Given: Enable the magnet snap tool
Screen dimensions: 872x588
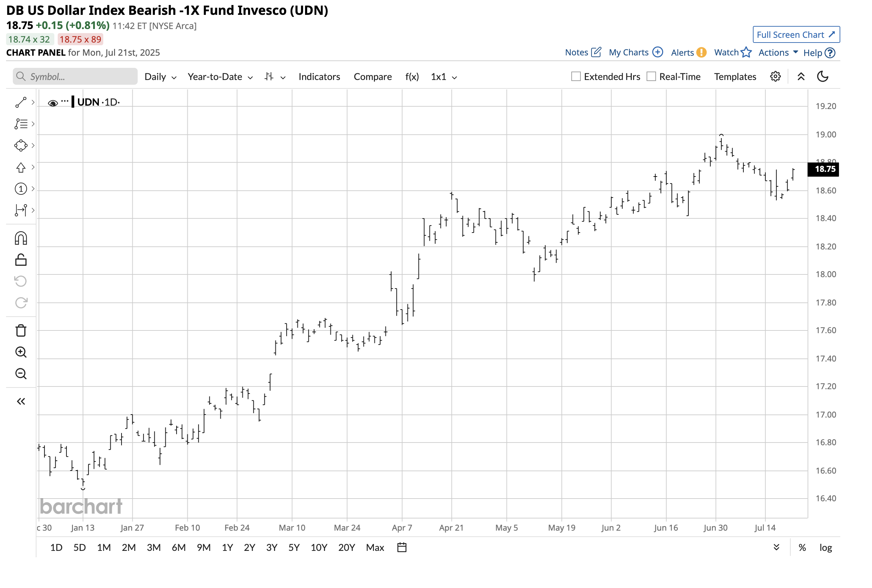Looking at the screenshot, I should (21, 238).
